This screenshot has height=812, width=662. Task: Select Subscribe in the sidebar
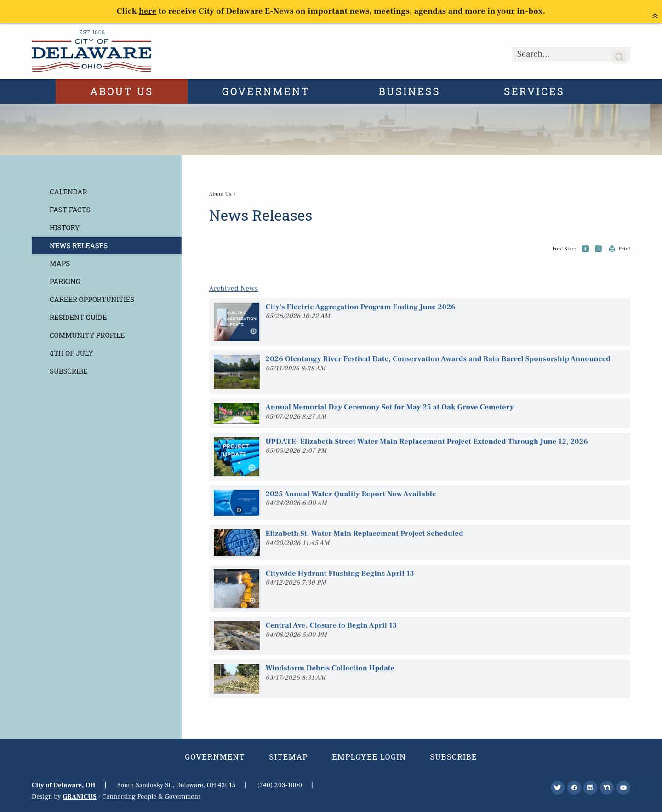(68, 371)
